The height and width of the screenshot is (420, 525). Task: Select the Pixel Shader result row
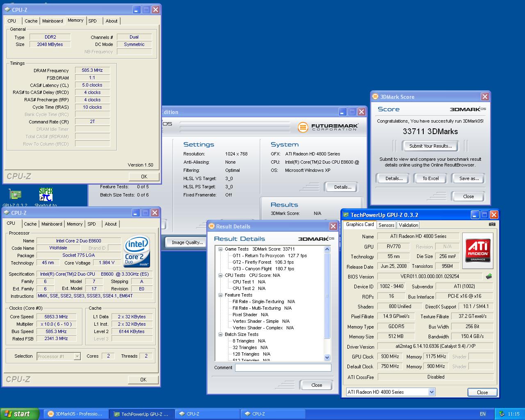tap(250, 315)
